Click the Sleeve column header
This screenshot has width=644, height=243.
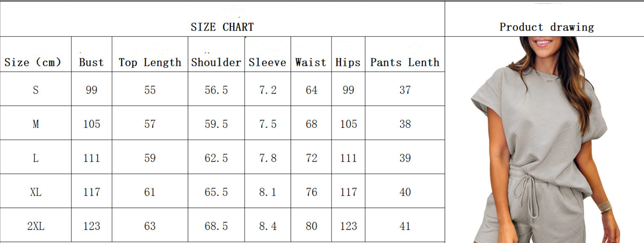tap(267, 62)
